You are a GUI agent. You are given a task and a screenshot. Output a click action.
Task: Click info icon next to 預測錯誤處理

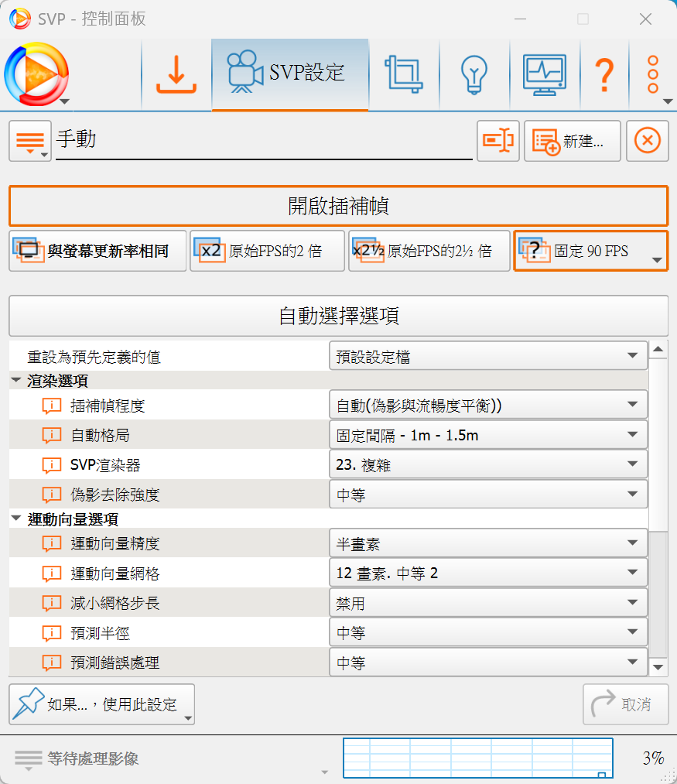click(x=52, y=662)
